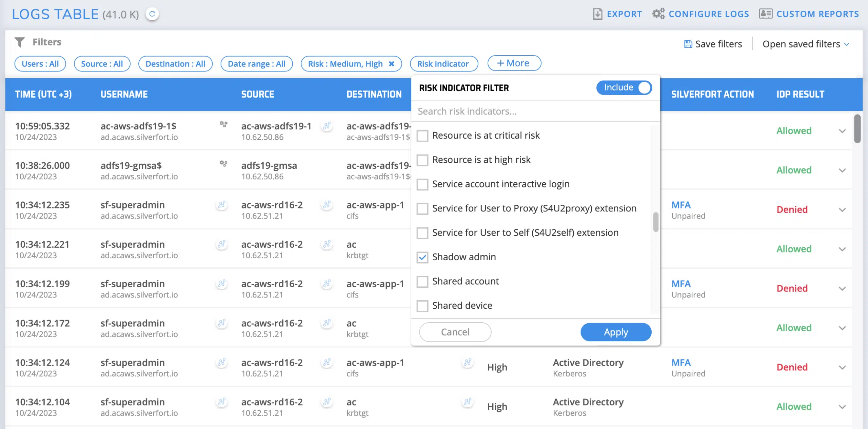Open the Date range: All filter

(x=256, y=64)
